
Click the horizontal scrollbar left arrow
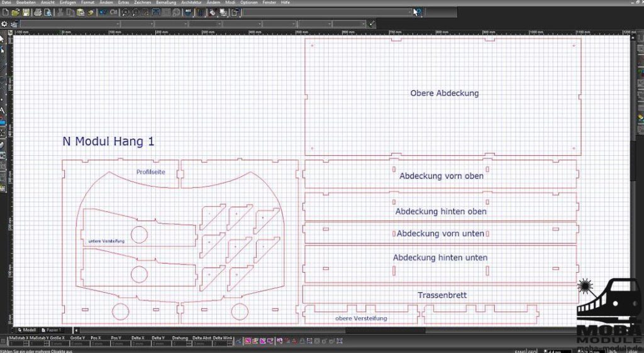(x=76, y=330)
